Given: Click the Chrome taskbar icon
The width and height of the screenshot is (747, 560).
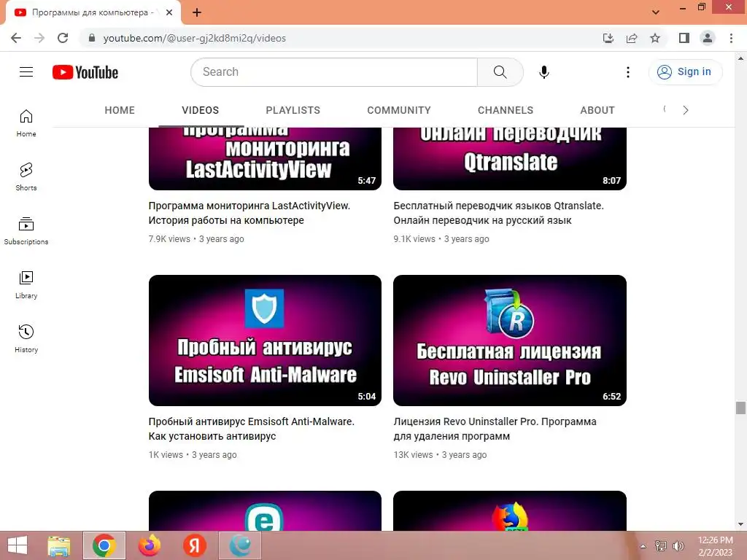Looking at the screenshot, I should 104,545.
